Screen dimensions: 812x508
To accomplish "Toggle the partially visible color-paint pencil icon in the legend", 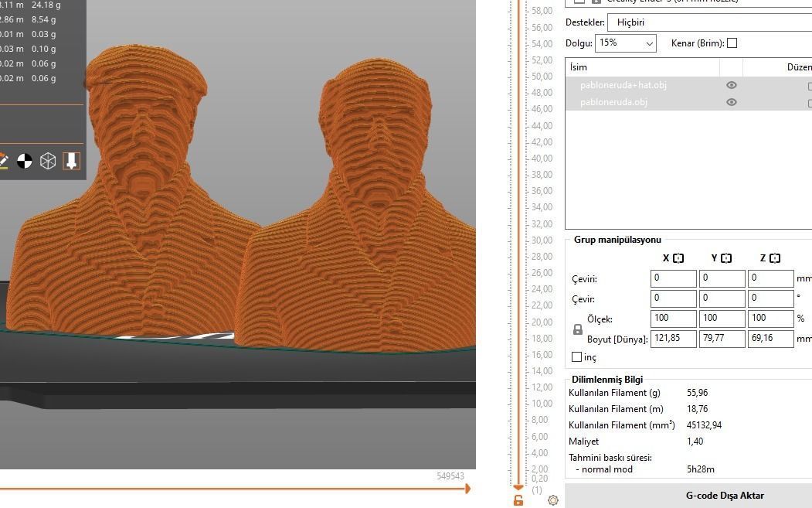I will pos(3,161).
